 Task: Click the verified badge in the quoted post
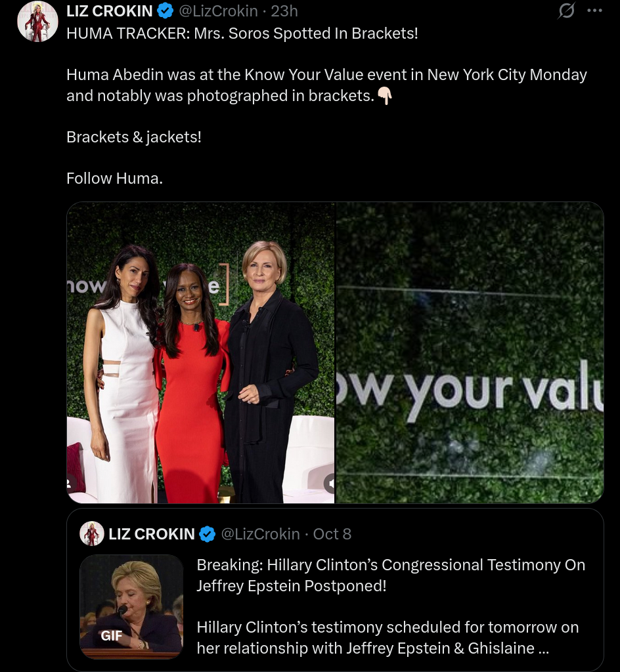(x=208, y=534)
